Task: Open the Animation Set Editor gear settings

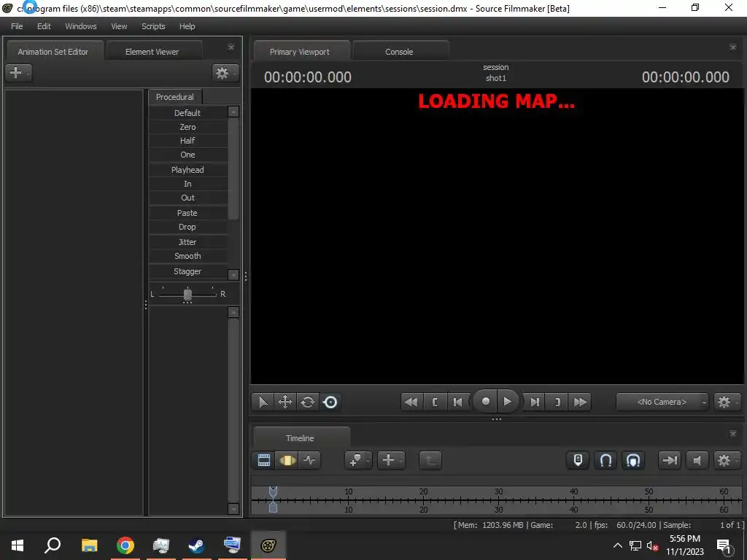Action: pos(225,73)
